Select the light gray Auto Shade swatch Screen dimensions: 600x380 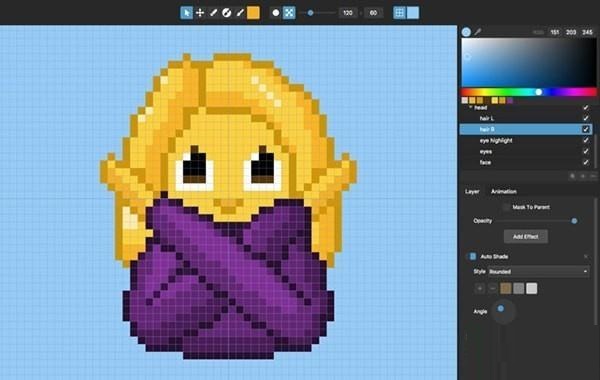click(x=532, y=288)
